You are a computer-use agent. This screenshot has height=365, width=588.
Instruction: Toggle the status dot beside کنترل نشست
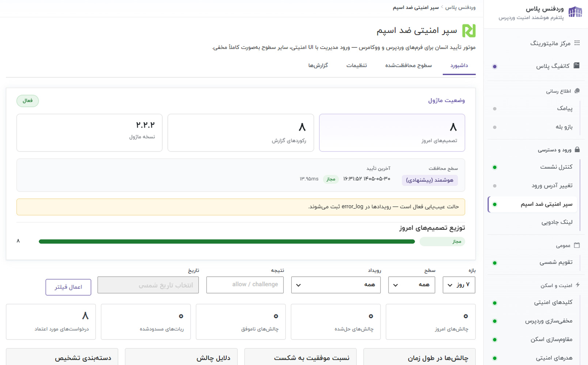495,167
